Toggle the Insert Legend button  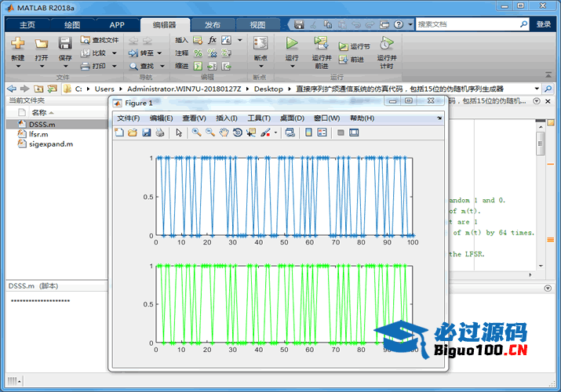[322, 132]
